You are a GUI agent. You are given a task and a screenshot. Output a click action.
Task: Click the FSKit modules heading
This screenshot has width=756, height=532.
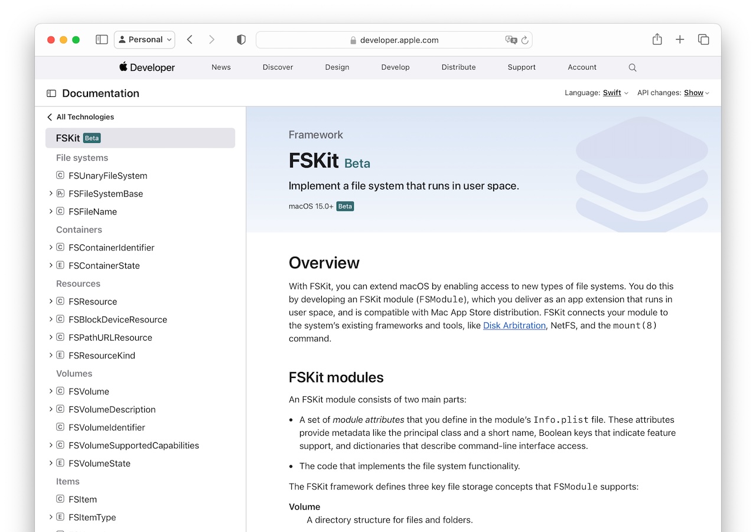[x=336, y=377]
